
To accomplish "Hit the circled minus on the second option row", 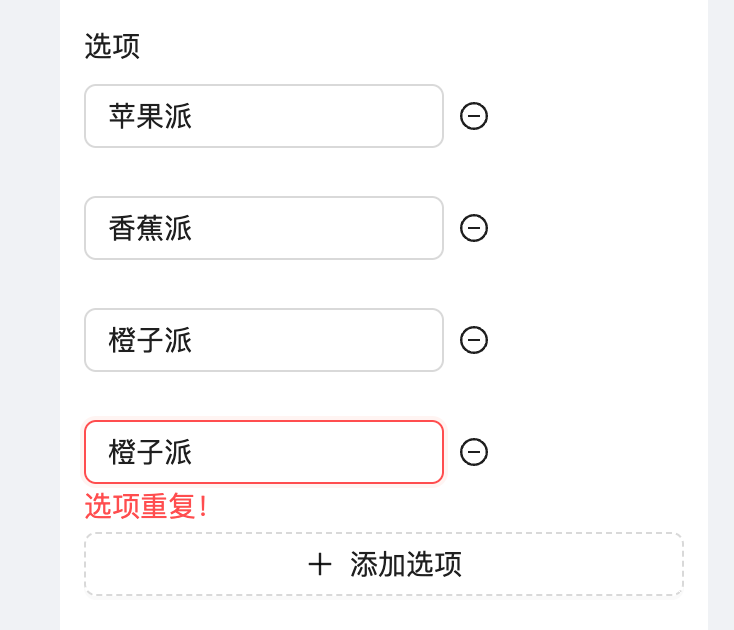I will pyautogui.click(x=474, y=228).
